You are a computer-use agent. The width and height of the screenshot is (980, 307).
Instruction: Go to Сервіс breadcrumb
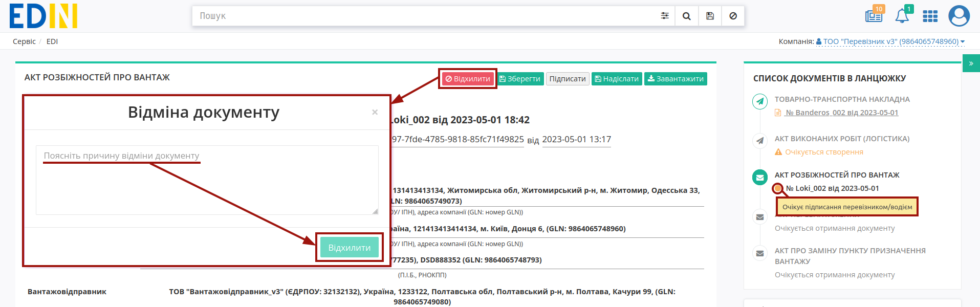(24, 41)
